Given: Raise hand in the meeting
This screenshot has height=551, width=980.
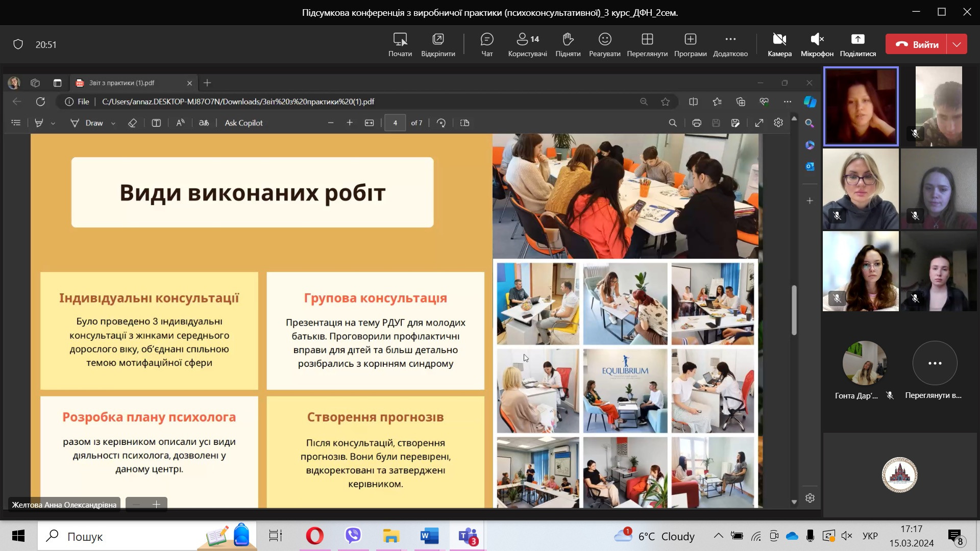Looking at the screenshot, I should pos(568,44).
